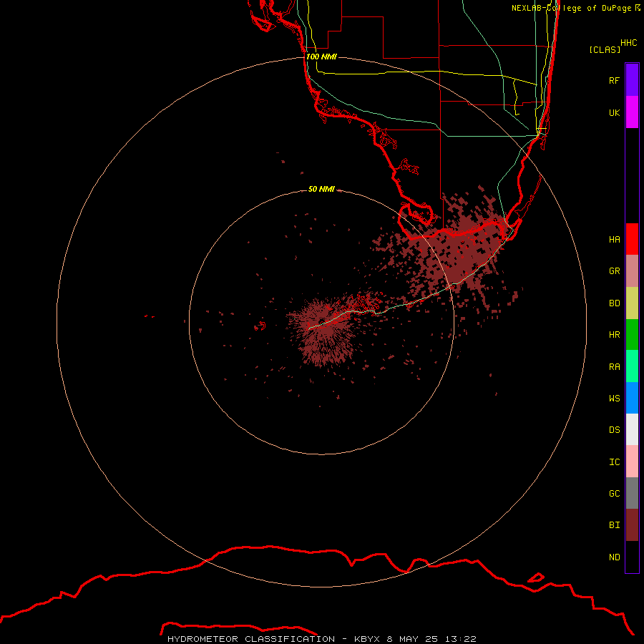Click the 100 NMI range ring label
644x644 pixels.
(x=321, y=57)
